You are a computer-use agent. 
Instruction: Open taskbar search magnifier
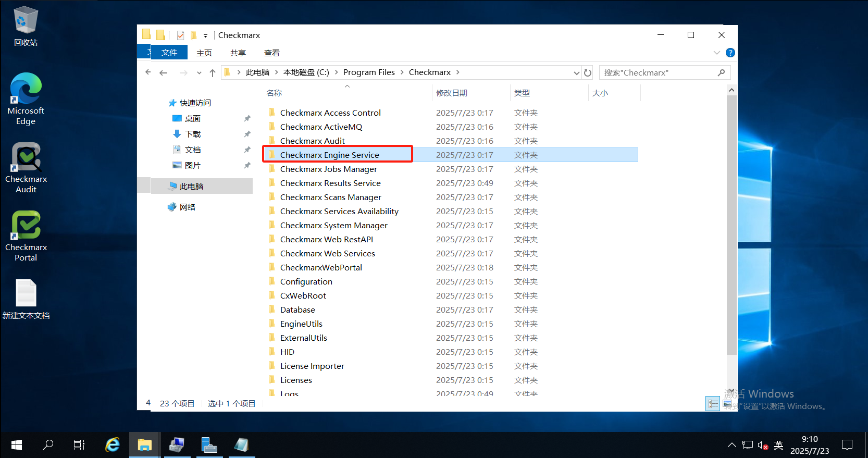pos(48,445)
